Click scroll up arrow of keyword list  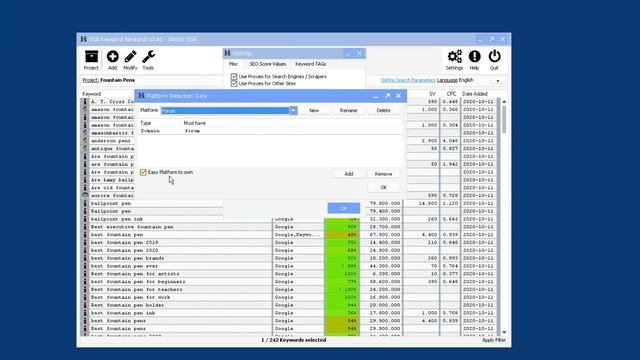point(504,101)
